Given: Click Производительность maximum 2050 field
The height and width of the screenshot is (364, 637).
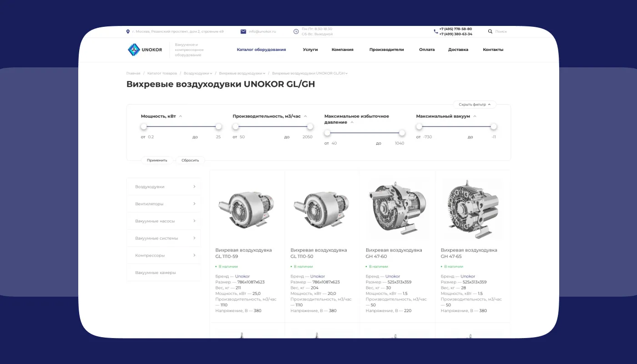Looking at the screenshot, I should pos(308,137).
